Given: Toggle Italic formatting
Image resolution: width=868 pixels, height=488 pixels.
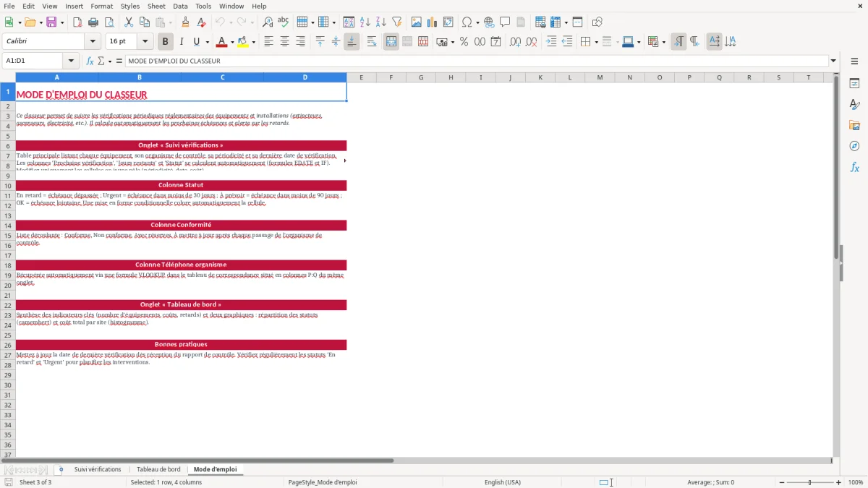Looking at the screenshot, I should click(x=182, y=42).
